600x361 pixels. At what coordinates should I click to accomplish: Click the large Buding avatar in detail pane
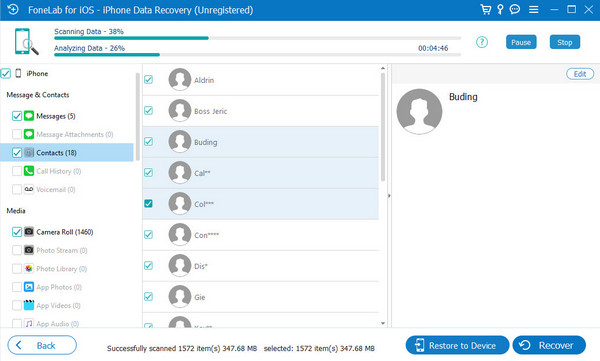pyautogui.click(x=419, y=112)
